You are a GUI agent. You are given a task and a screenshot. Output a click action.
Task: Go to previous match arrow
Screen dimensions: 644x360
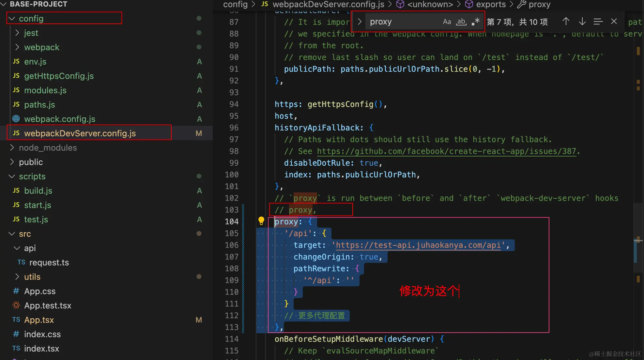pyautogui.click(x=566, y=22)
